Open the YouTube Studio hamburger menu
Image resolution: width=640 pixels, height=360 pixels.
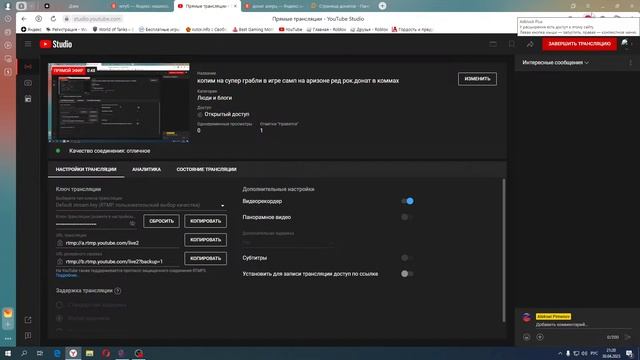pos(28,44)
